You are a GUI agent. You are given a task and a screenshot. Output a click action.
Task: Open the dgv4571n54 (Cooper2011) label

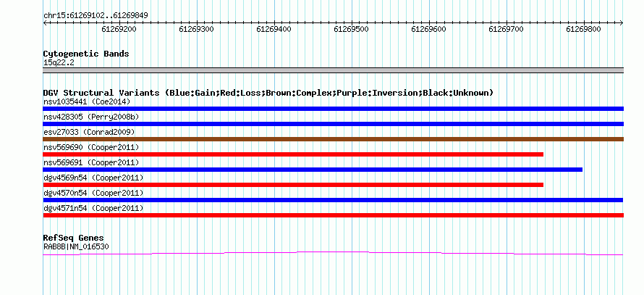point(93,208)
